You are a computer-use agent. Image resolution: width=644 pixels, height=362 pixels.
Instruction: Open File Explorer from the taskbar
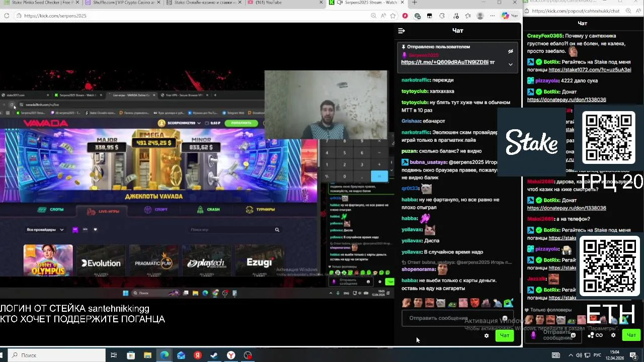click(147, 355)
